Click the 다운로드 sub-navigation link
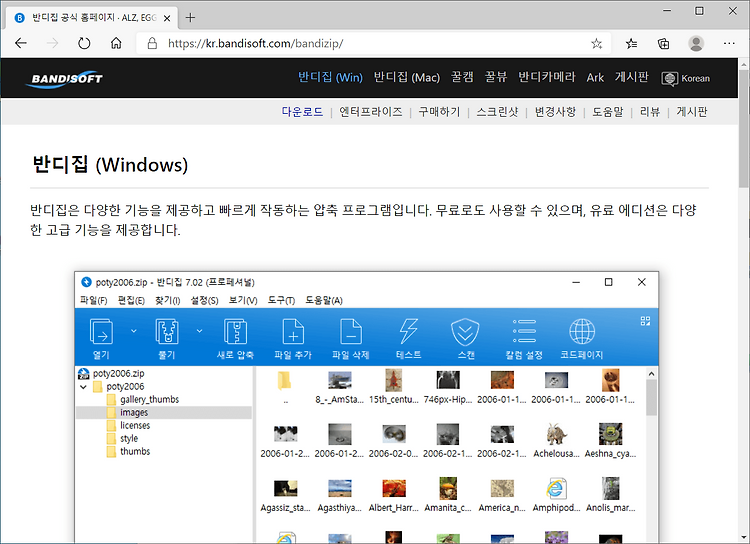The height and width of the screenshot is (544, 750). [x=302, y=112]
